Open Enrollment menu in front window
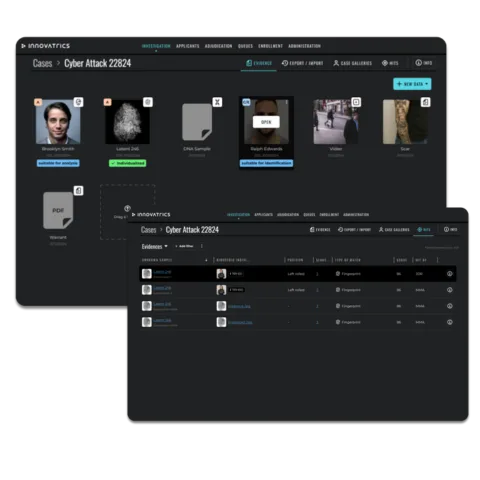 coord(329,215)
